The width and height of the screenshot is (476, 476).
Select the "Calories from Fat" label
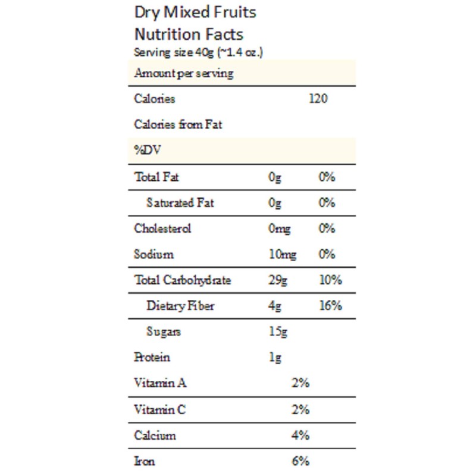click(x=178, y=125)
